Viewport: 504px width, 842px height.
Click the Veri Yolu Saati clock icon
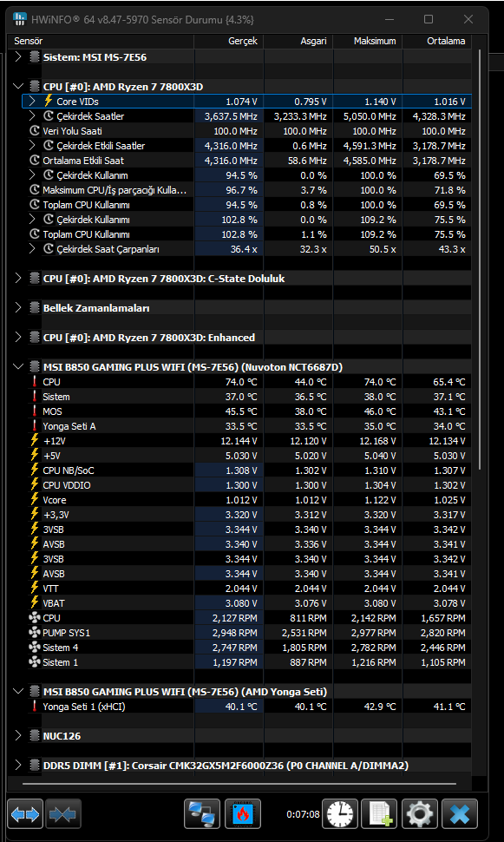click(35, 131)
